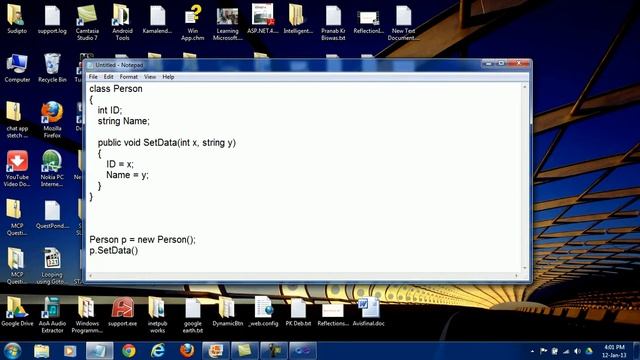Select the Google Drive desktop folder

tap(17, 311)
